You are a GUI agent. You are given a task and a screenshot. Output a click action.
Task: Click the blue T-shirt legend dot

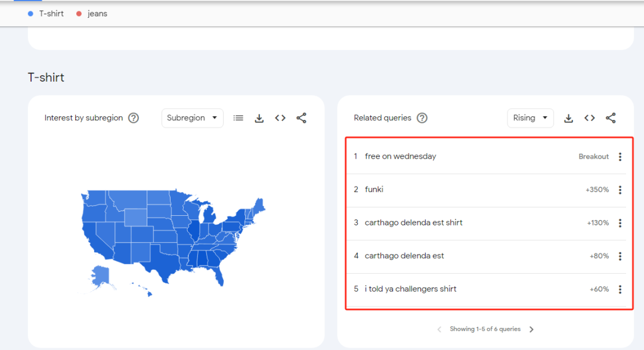coord(30,14)
